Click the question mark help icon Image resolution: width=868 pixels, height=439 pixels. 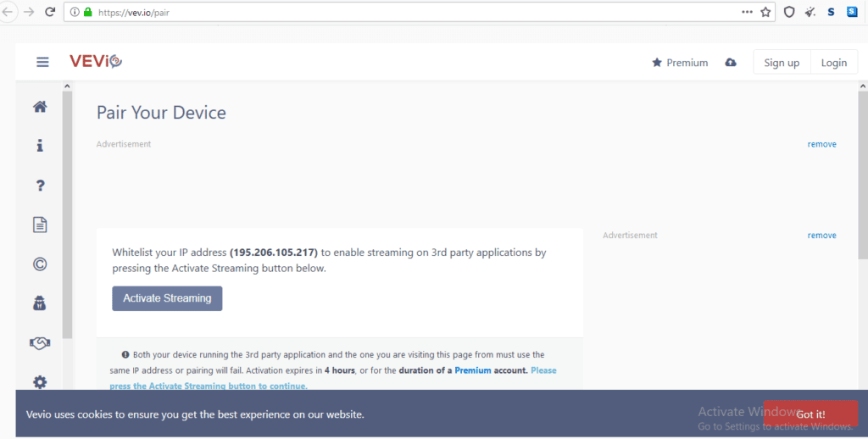(x=40, y=186)
